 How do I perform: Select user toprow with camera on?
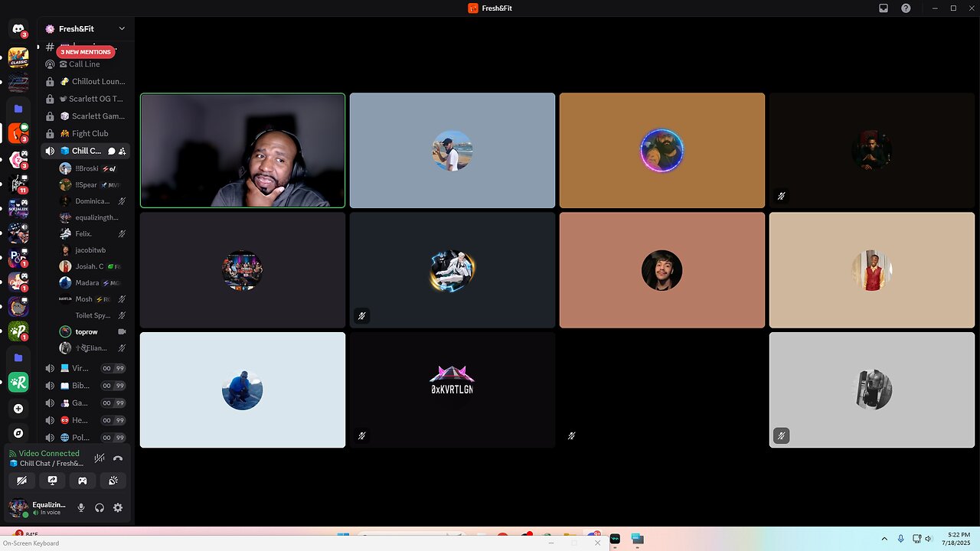point(93,332)
